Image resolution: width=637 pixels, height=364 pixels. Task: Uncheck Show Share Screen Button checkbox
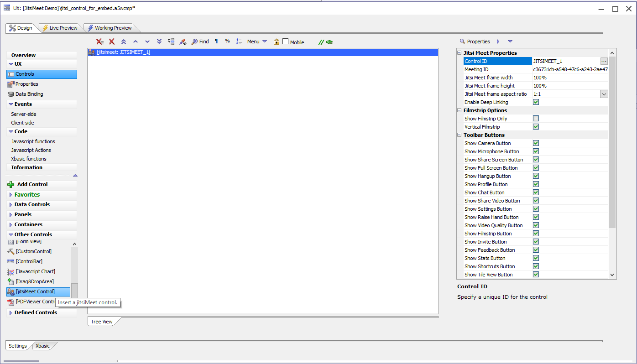coord(536,160)
